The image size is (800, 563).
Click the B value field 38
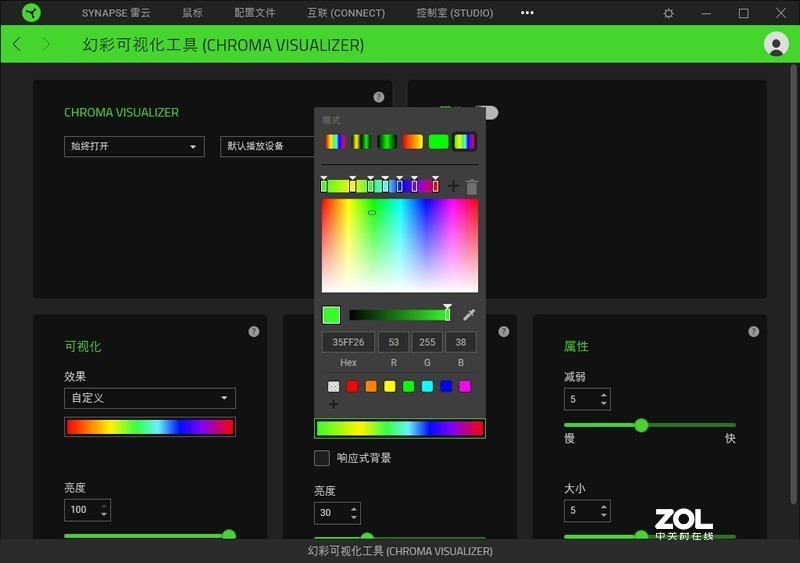pyautogui.click(x=461, y=342)
